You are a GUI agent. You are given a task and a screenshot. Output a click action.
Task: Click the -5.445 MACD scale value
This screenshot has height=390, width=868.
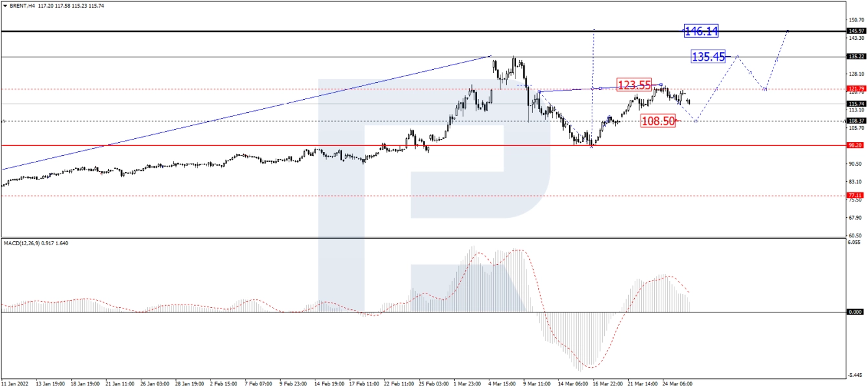point(855,374)
